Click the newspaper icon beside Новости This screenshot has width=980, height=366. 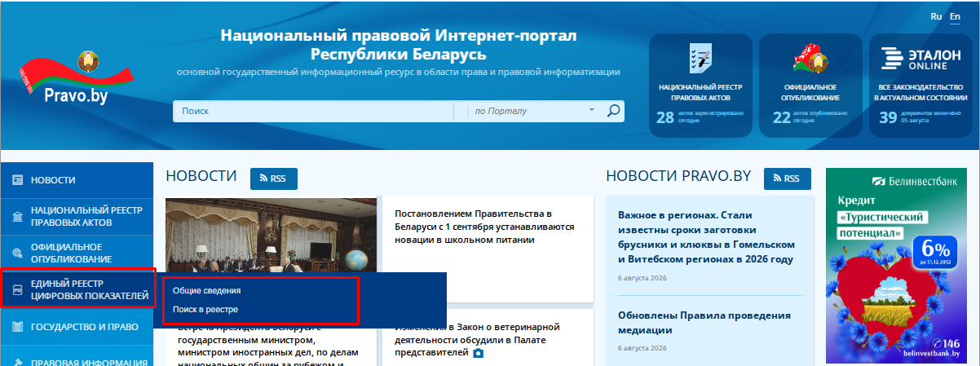point(16,180)
